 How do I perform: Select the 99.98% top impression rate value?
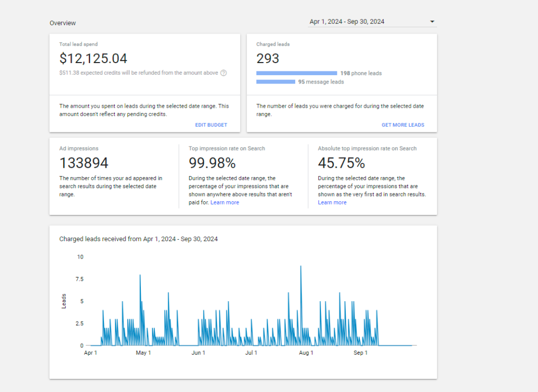212,162
